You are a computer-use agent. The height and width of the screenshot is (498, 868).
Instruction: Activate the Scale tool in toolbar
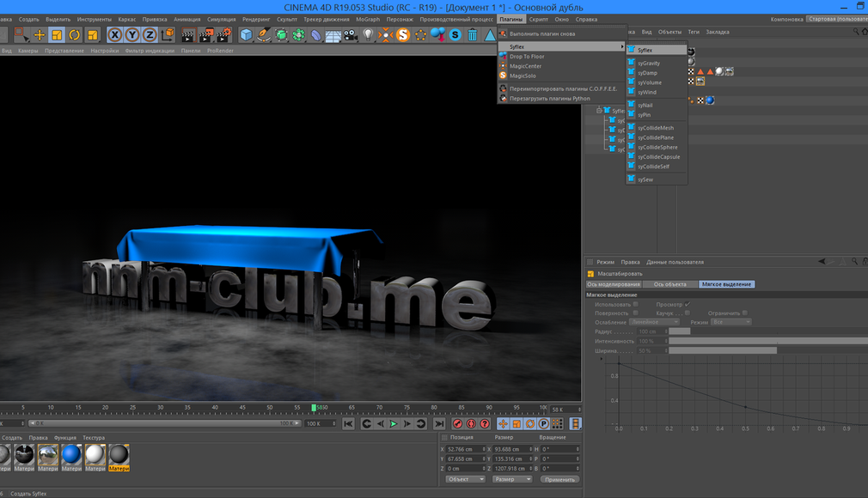click(57, 35)
